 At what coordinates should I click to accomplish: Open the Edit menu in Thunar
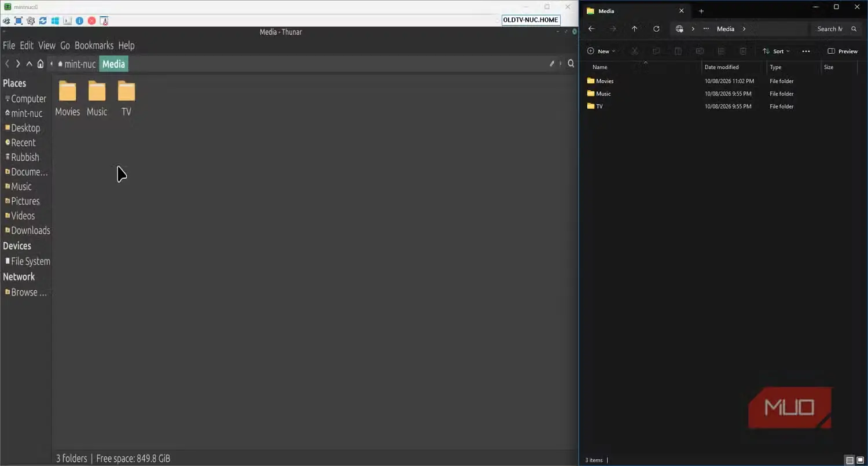(27, 46)
